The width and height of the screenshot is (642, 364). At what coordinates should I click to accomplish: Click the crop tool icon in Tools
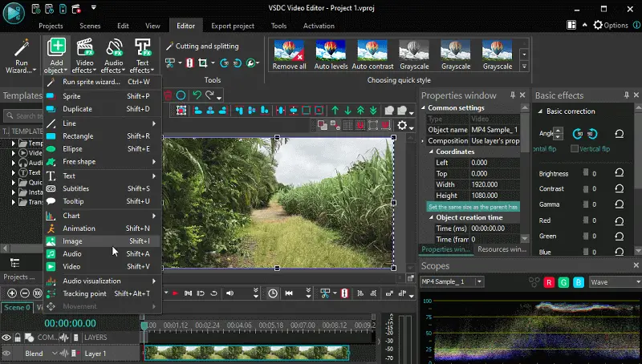pyautogui.click(x=203, y=63)
